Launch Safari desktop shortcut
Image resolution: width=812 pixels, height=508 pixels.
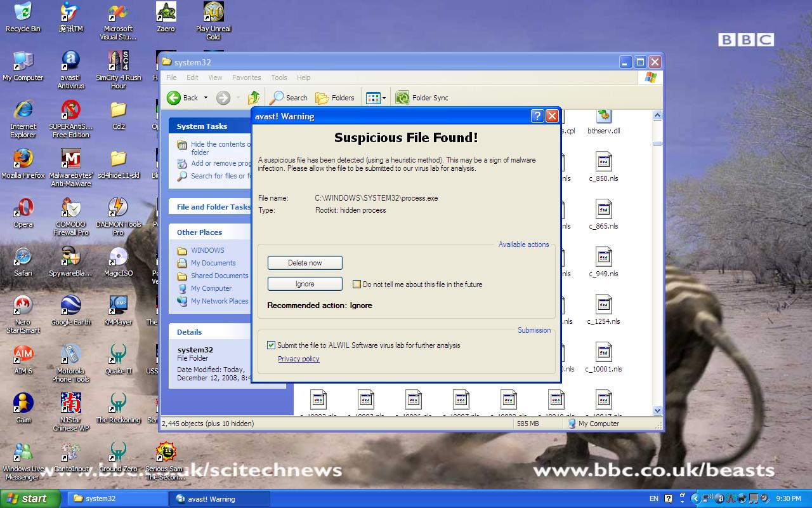(23, 262)
